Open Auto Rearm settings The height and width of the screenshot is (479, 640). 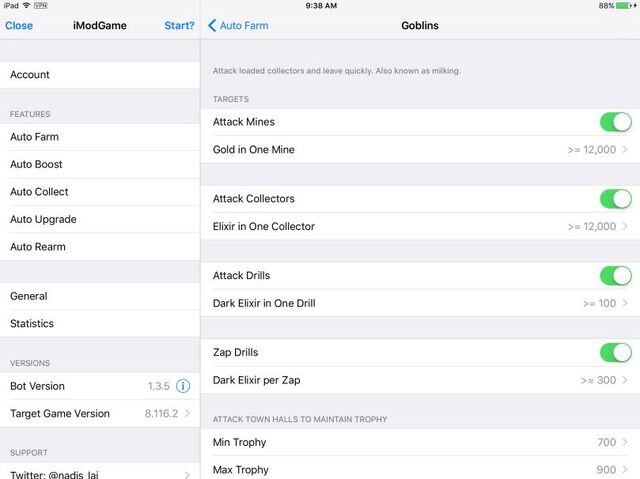point(100,247)
